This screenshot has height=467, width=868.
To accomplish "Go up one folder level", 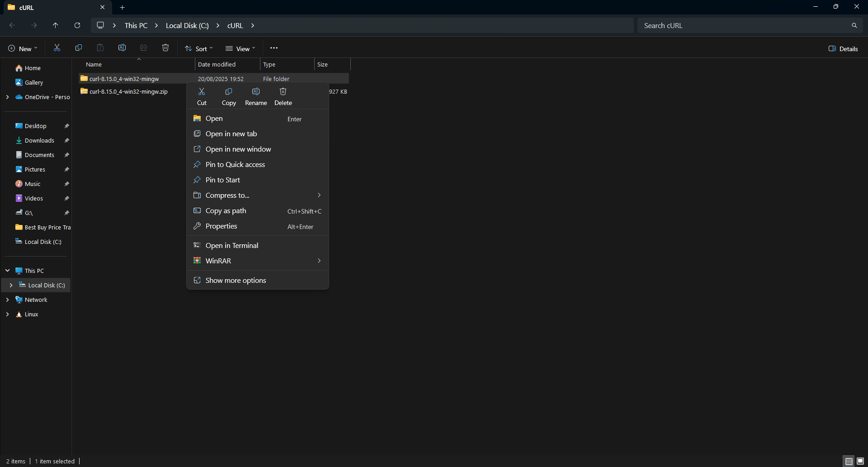I will pyautogui.click(x=56, y=25).
